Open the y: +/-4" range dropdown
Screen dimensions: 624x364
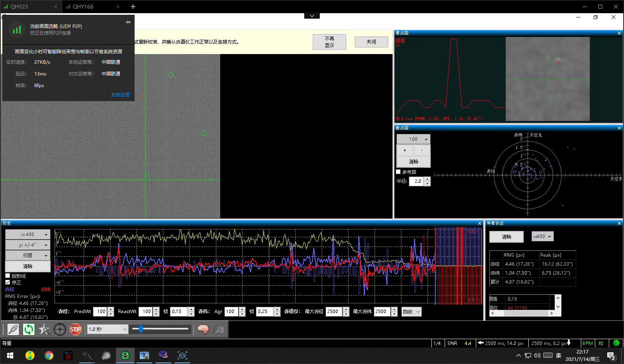[x=28, y=245]
